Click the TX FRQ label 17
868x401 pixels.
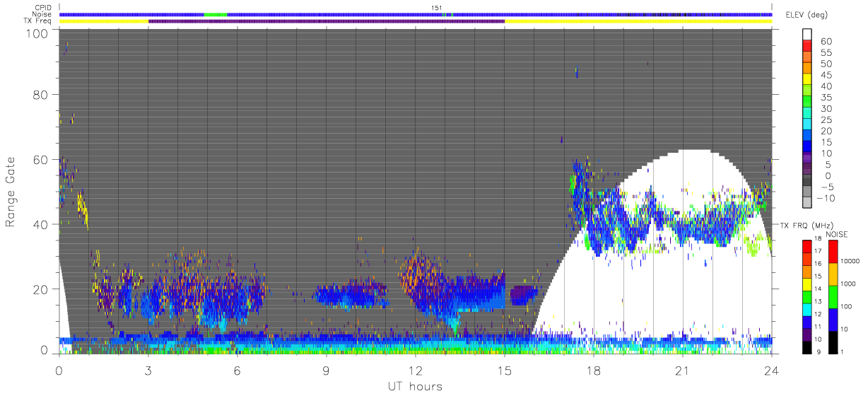click(x=818, y=250)
